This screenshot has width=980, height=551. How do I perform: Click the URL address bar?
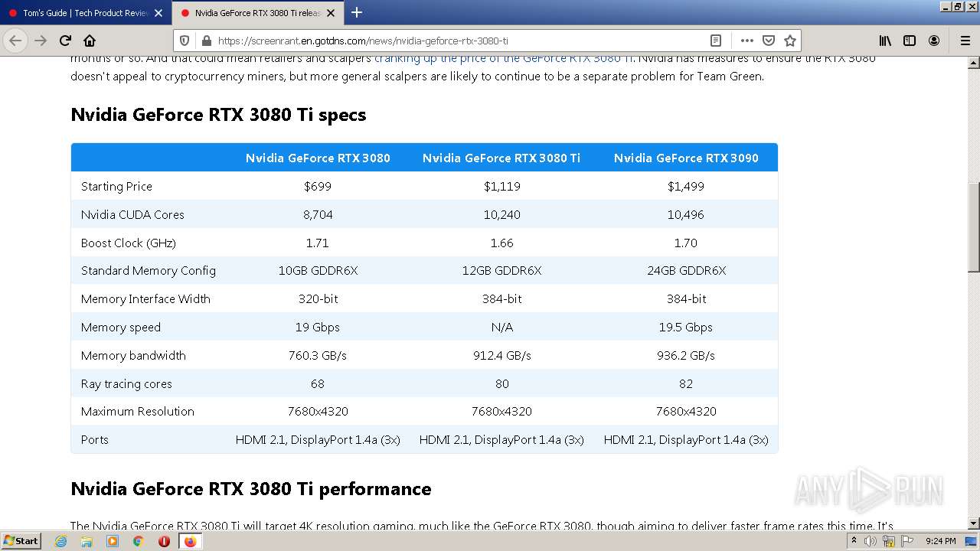[459, 41]
